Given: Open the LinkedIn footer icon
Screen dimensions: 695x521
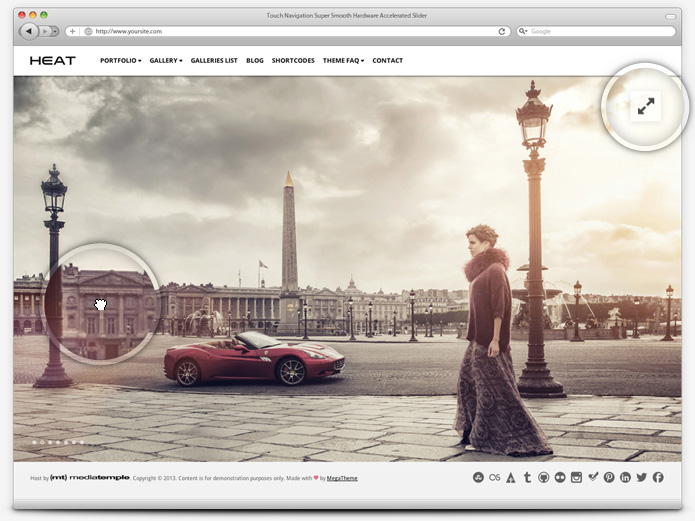Looking at the screenshot, I should pos(625,478).
